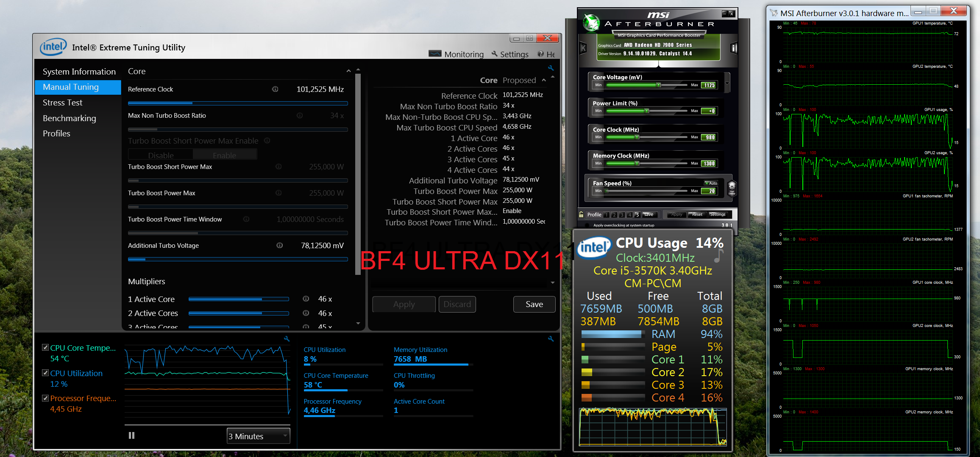
Task: Click the Intel logo in CPU Usage gadget
Action: pos(594,247)
